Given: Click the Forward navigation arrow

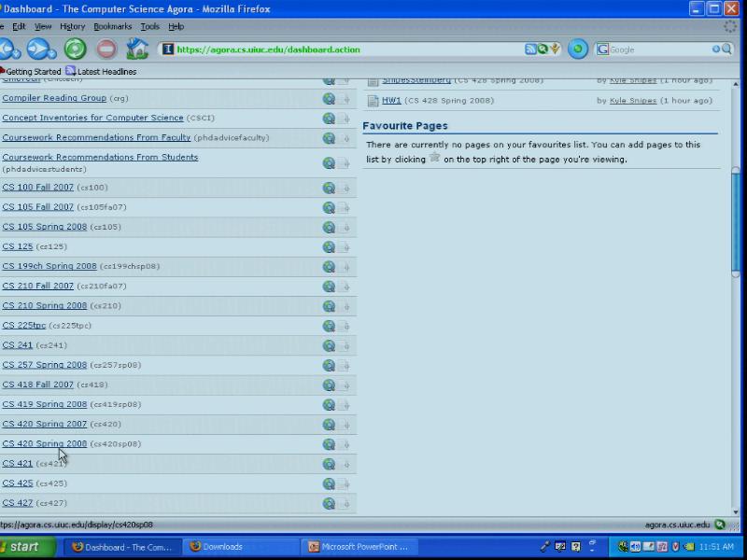Looking at the screenshot, I should click(38, 49).
